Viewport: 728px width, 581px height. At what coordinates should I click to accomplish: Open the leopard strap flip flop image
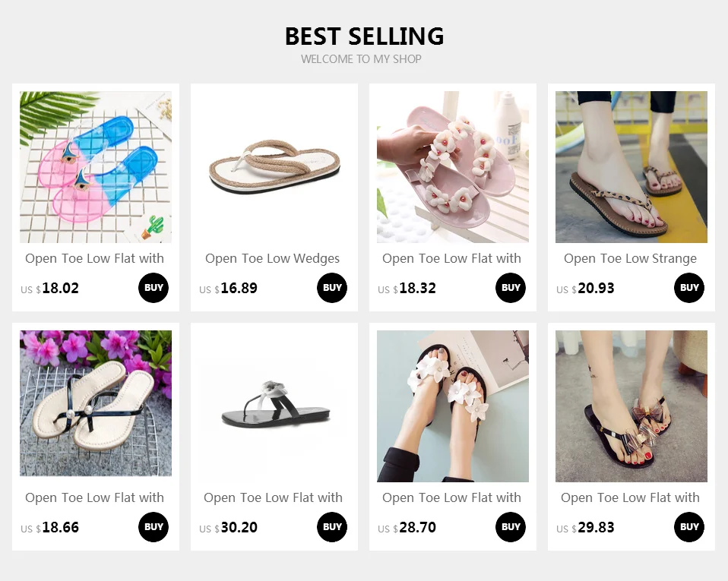pyautogui.click(x=631, y=167)
